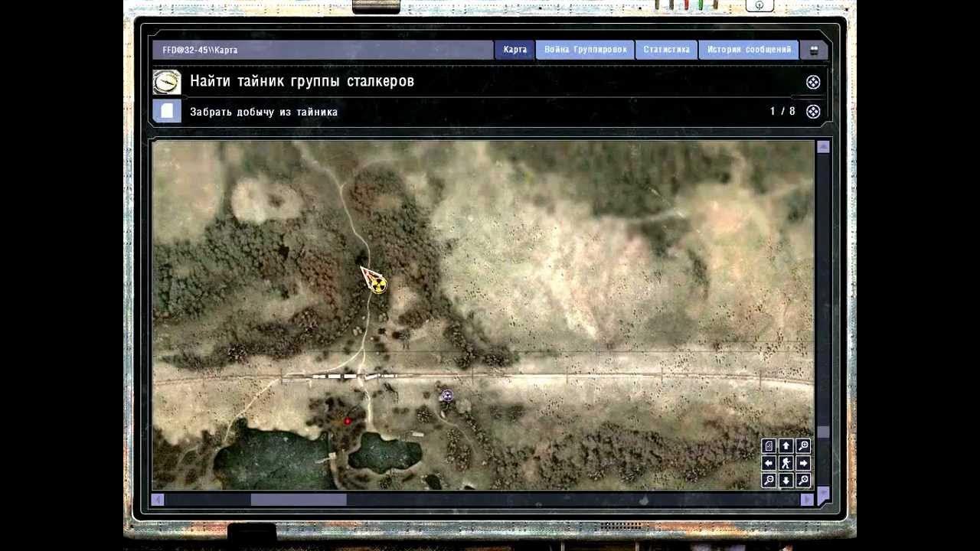The width and height of the screenshot is (980, 551).
Task: Show Забрать добычу из тайника target on map
Action: point(813,112)
